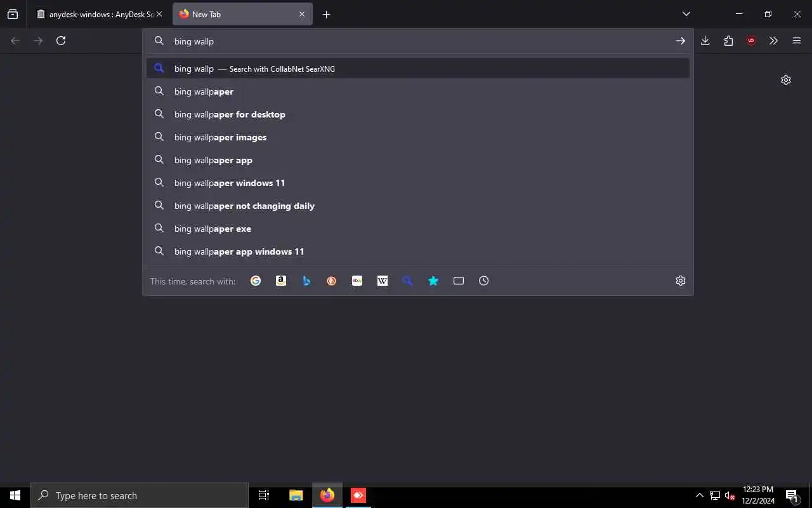
Task: Select 'Search with CollabNet SearXNG' row
Action: [x=418, y=69]
